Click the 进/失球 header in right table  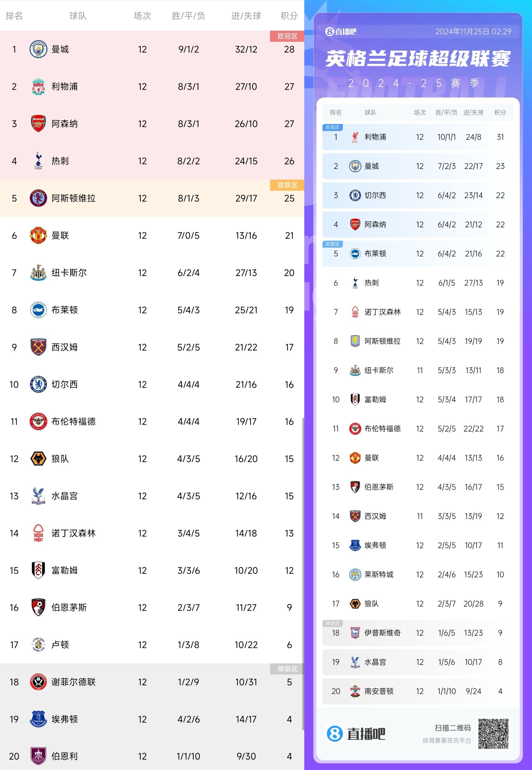(x=473, y=113)
